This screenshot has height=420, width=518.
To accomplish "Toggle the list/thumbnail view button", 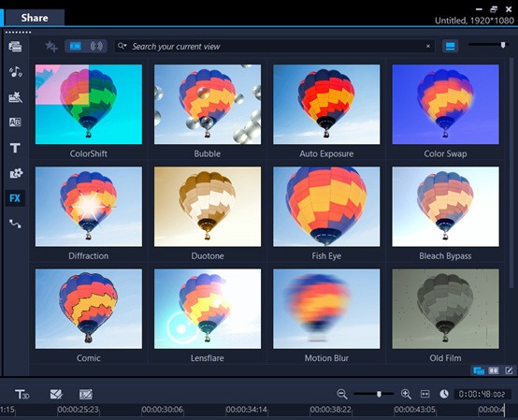I will 451,46.
